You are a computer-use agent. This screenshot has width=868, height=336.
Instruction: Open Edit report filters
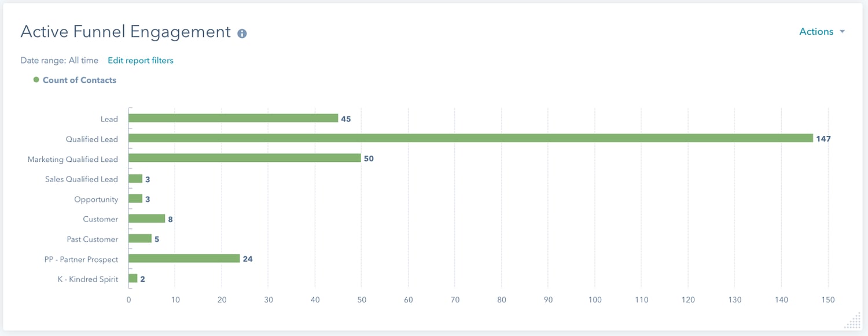click(x=140, y=60)
